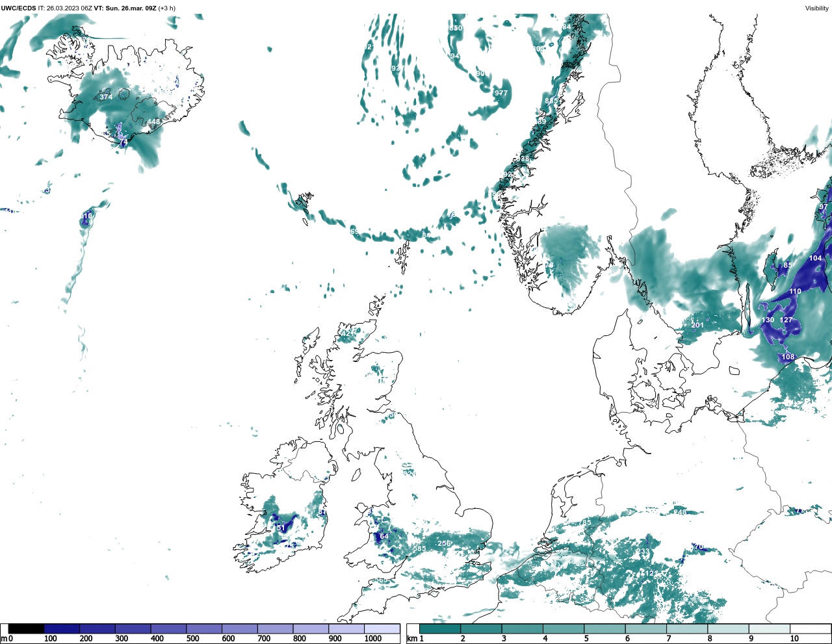Click the '130' value east of Öland

coord(768,320)
